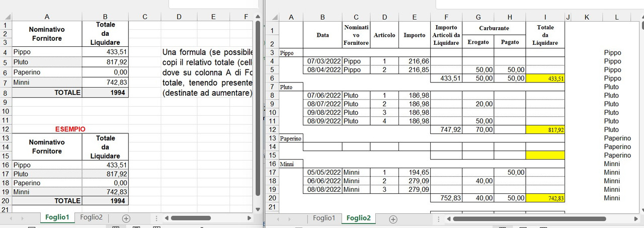Image resolution: width=644 pixels, height=228 pixels.
Task: Add a new sheet in the window showing Foglio1
Action: pos(126,218)
